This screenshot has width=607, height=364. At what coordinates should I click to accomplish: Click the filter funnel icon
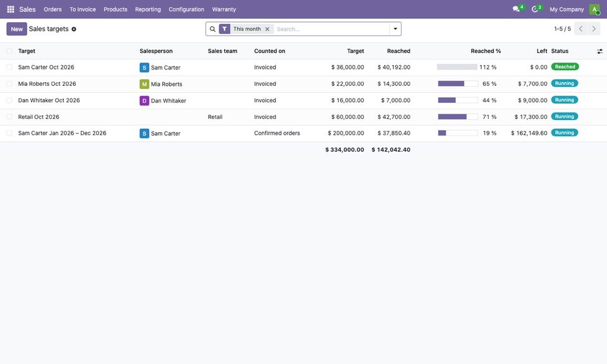(224, 29)
